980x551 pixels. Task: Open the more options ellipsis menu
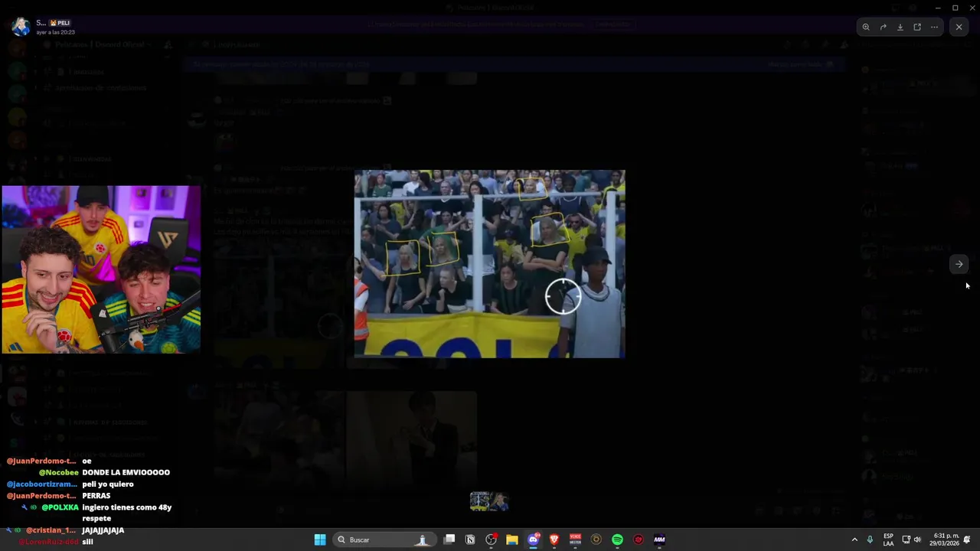pos(934,27)
